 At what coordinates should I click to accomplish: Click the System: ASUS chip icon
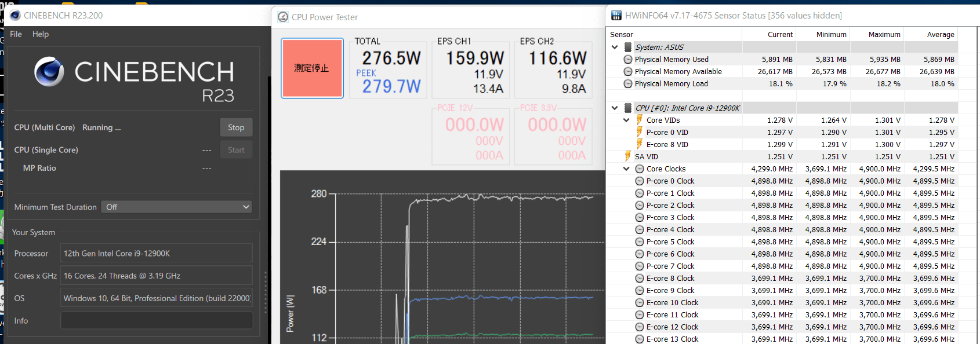628,47
